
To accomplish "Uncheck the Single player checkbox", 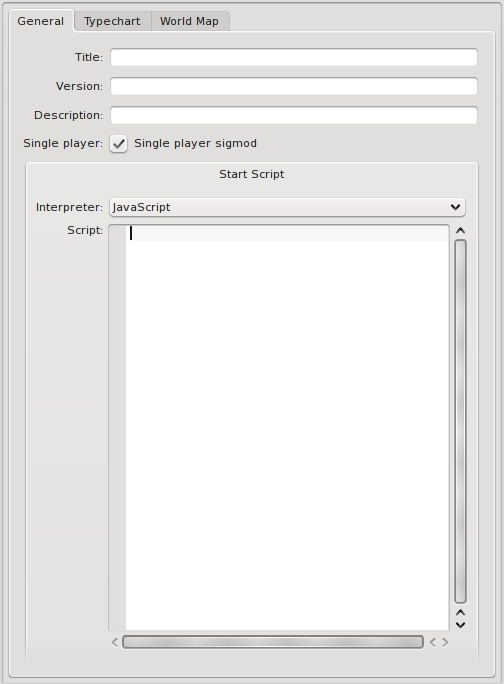I will 118,144.
